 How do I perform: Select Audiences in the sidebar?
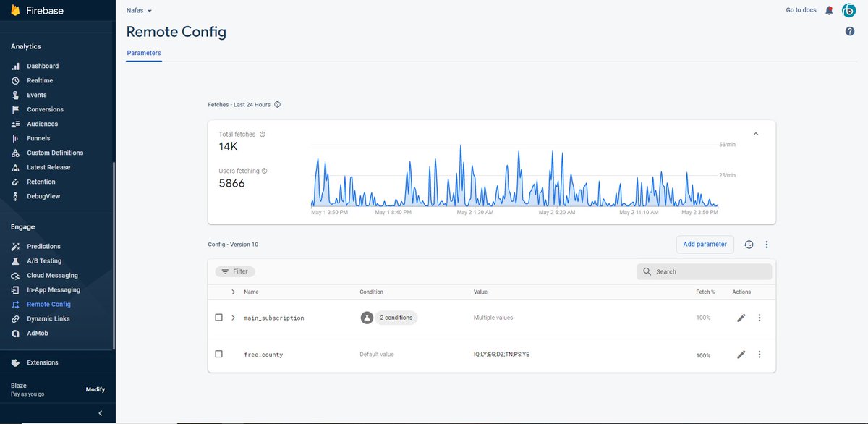[42, 124]
